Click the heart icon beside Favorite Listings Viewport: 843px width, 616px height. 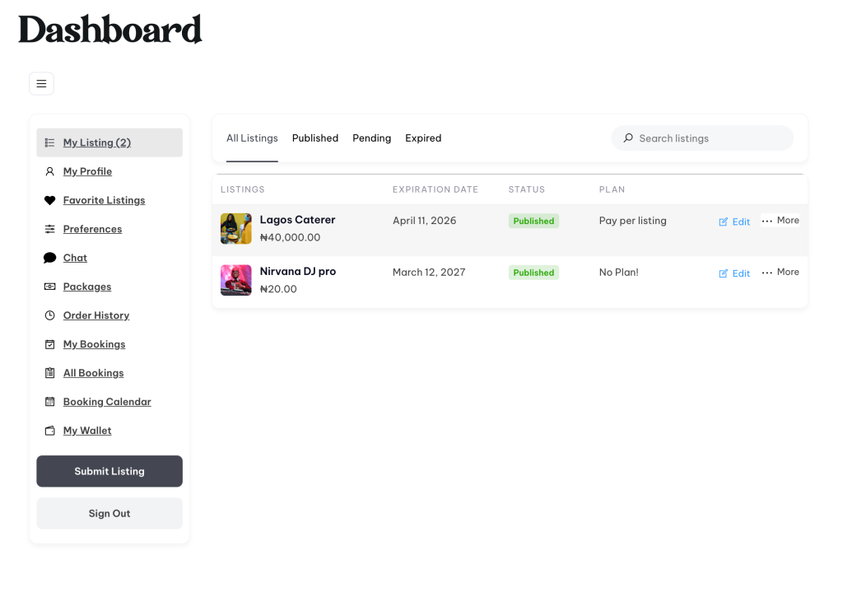pyautogui.click(x=49, y=200)
